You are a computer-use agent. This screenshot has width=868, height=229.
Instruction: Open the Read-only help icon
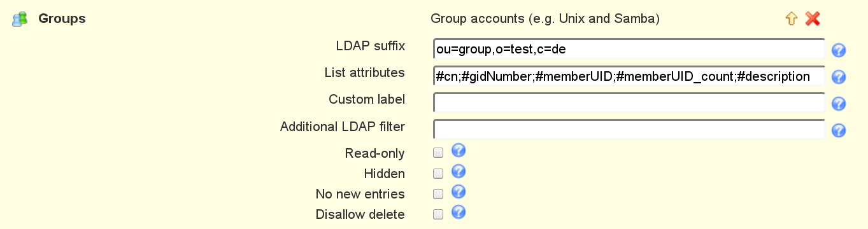pyautogui.click(x=459, y=151)
